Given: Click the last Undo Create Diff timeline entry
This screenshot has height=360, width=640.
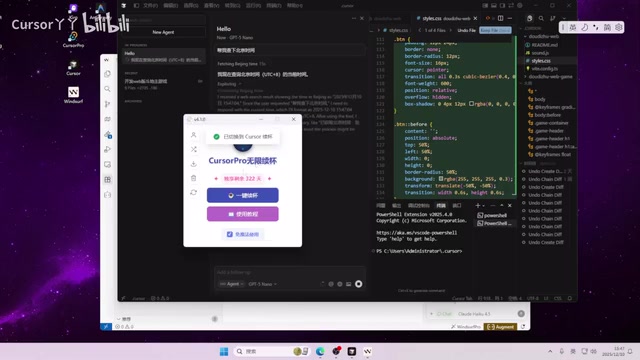Looking at the screenshot, I should 546,242.
